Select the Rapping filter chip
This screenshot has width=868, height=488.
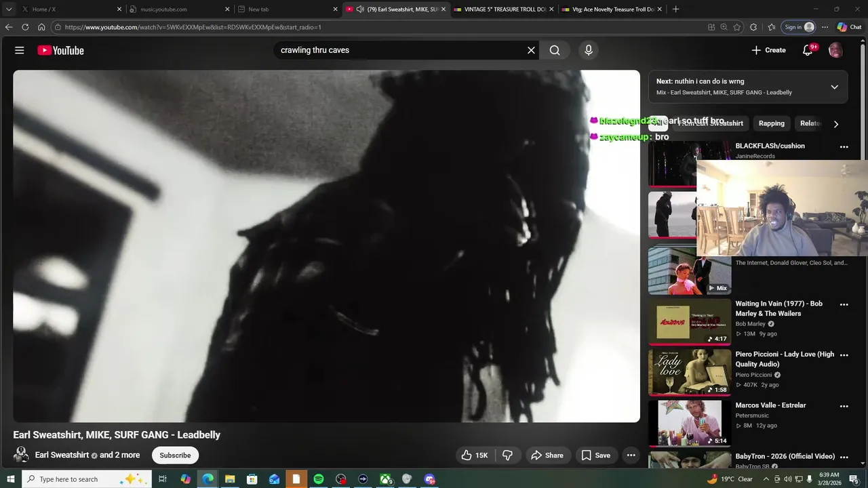point(772,123)
